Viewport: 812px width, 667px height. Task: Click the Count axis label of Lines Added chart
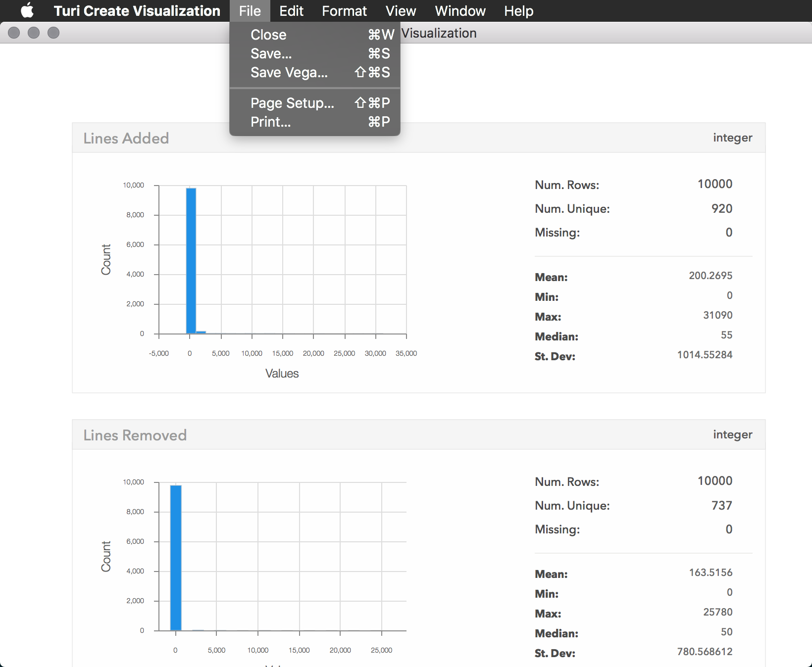(106, 259)
